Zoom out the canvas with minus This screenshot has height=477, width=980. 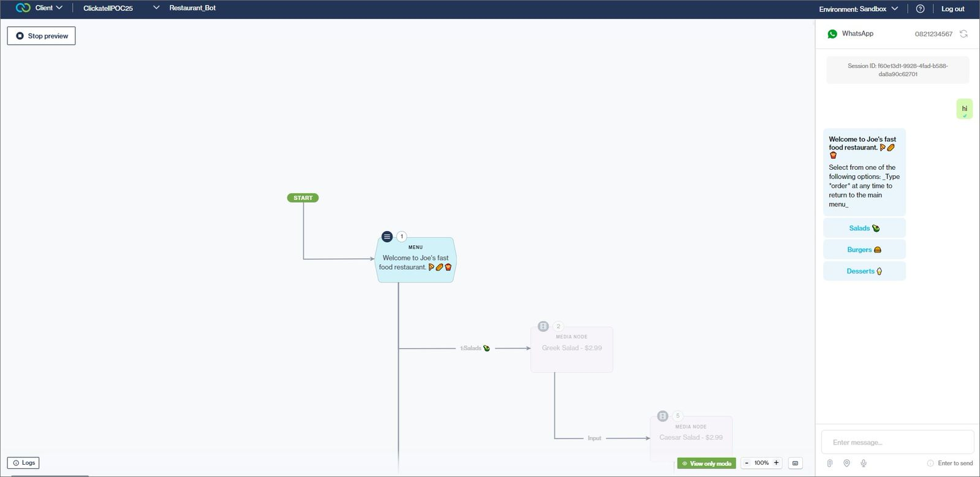click(x=747, y=463)
